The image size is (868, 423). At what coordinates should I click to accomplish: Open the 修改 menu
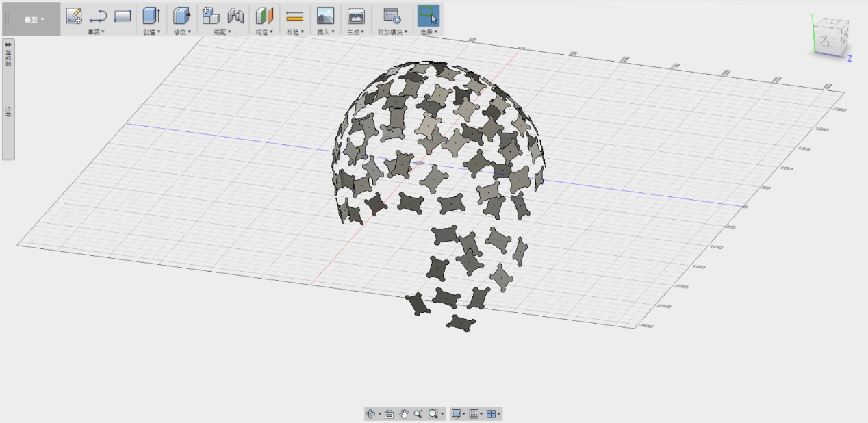[181, 32]
